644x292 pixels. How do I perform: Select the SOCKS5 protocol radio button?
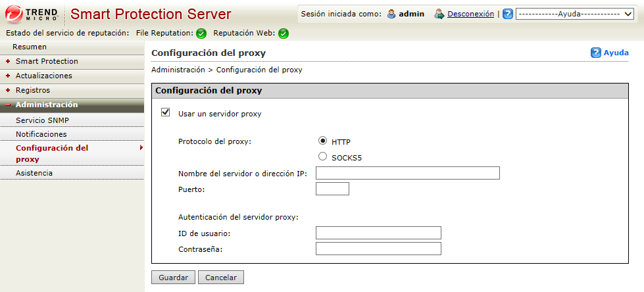pos(322,157)
